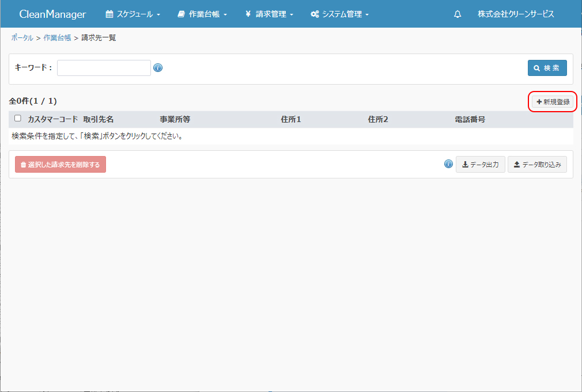
Task: Click the yen icon in 請求管理 menu
Action: coord(248,14)
